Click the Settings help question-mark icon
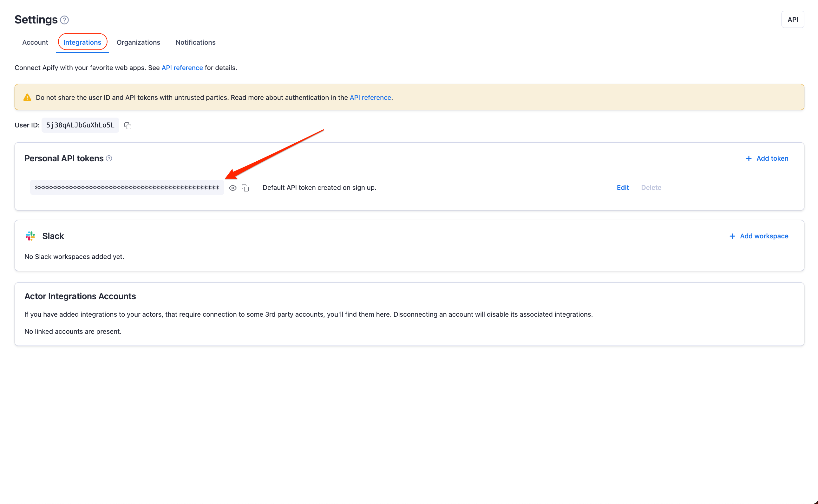818x504 pixels. 64,20
